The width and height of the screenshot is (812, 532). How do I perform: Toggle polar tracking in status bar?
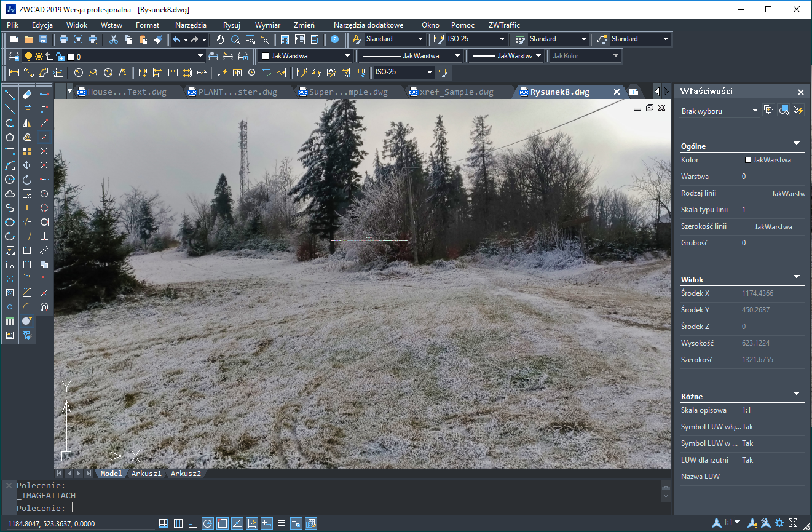207,523
